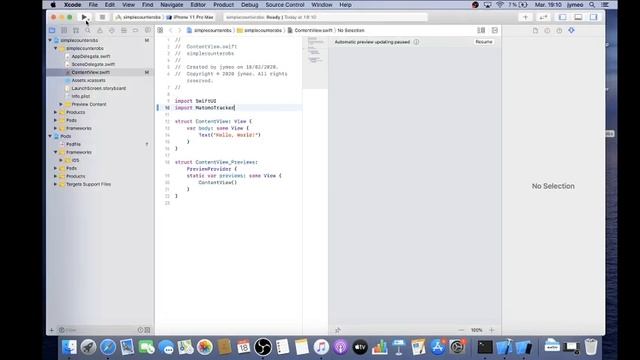This screenshot has height=360, width=640.
Task: Resume the automatic preview
Action: click(484, 42)
